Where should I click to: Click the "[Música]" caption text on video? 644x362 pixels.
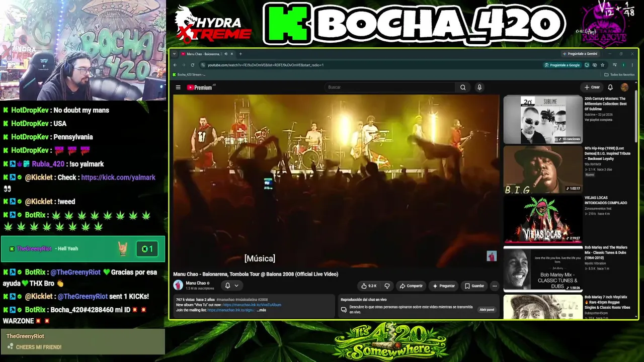click(260, 258)
